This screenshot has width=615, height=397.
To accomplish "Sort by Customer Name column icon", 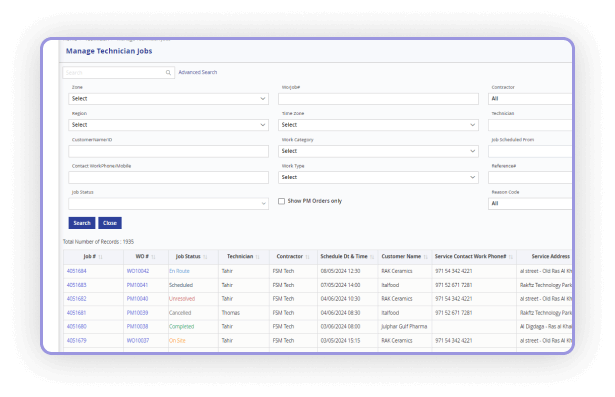I will pos(426,257).
